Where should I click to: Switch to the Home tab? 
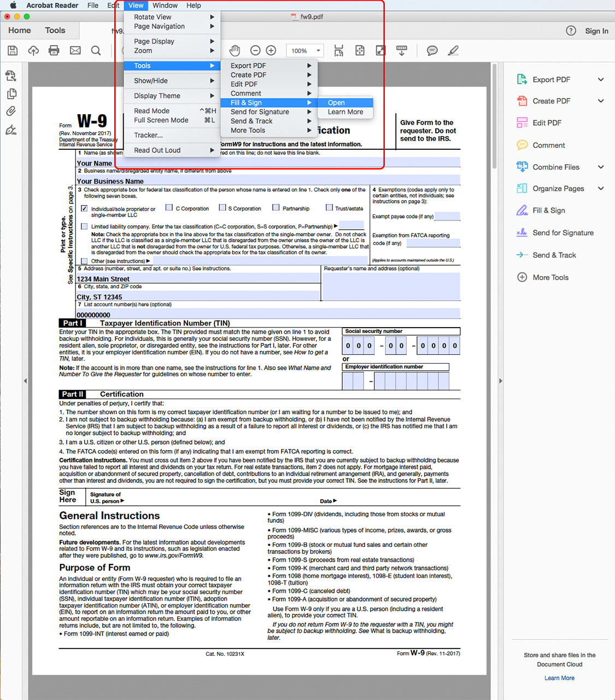(x=19, y=31)
